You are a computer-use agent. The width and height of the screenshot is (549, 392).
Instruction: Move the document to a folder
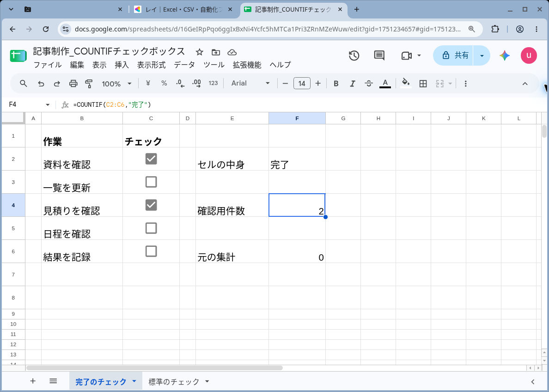(216, 52)
